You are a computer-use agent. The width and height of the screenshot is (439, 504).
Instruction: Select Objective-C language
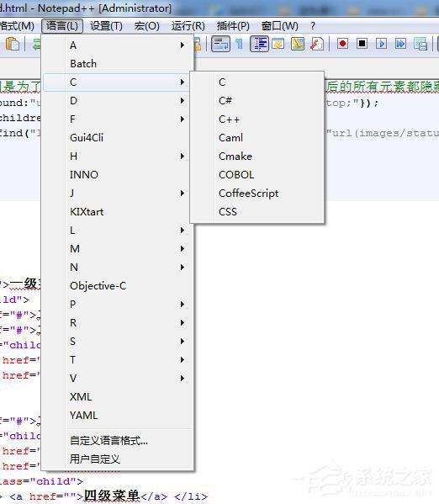118,286
